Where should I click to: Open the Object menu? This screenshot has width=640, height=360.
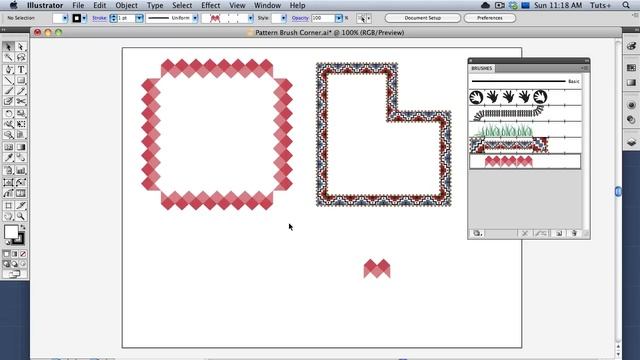coord(127,5)
